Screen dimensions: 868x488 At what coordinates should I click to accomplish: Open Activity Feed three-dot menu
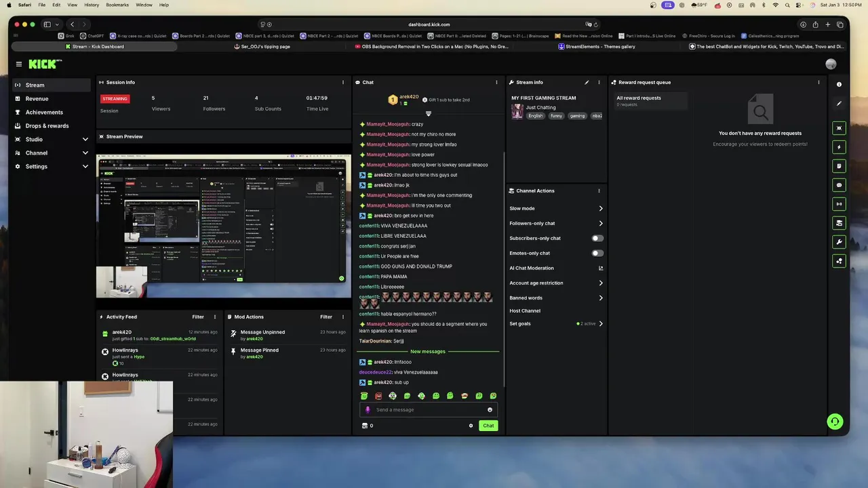tap(215, 317)
